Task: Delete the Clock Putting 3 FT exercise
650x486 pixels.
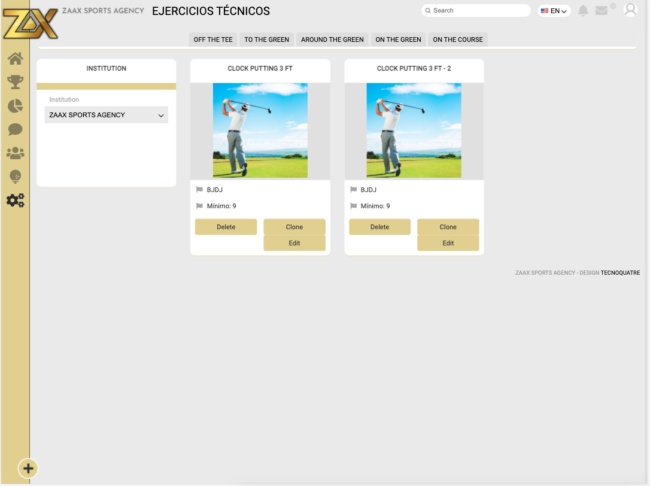Action: 226,227
